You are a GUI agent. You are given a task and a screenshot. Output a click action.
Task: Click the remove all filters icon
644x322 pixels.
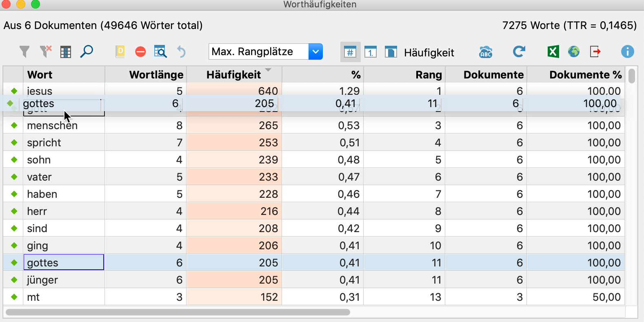[46, 52]
